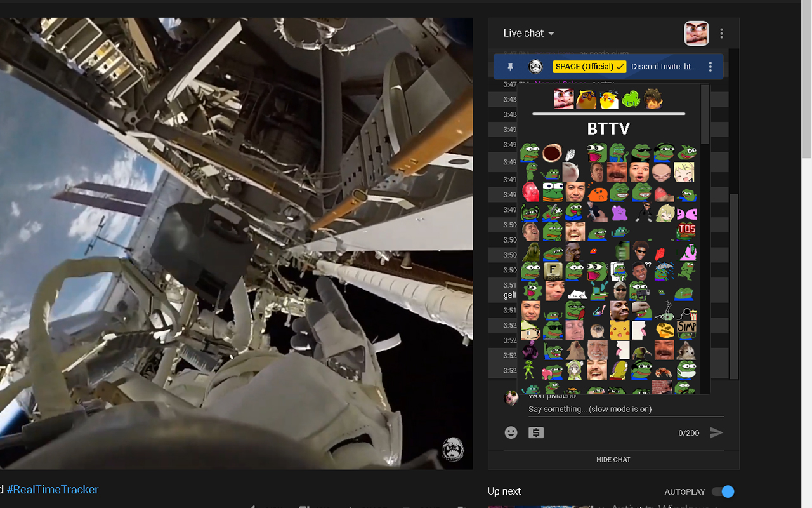The width and height of the screenshot is (812, 508).
Task: Click the emote panel scrollbar
Action: pyautogui.click(x=705, y=114)
